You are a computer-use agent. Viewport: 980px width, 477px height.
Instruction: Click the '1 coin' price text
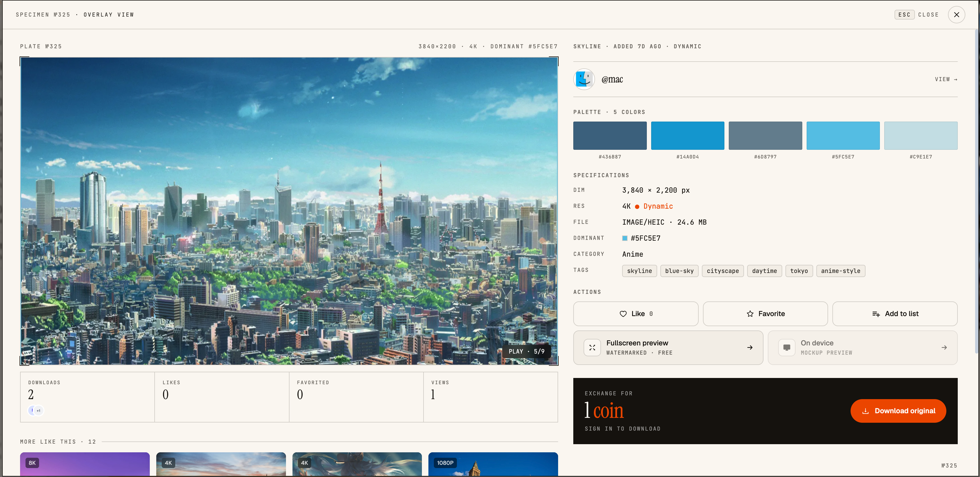pos(604,411)
